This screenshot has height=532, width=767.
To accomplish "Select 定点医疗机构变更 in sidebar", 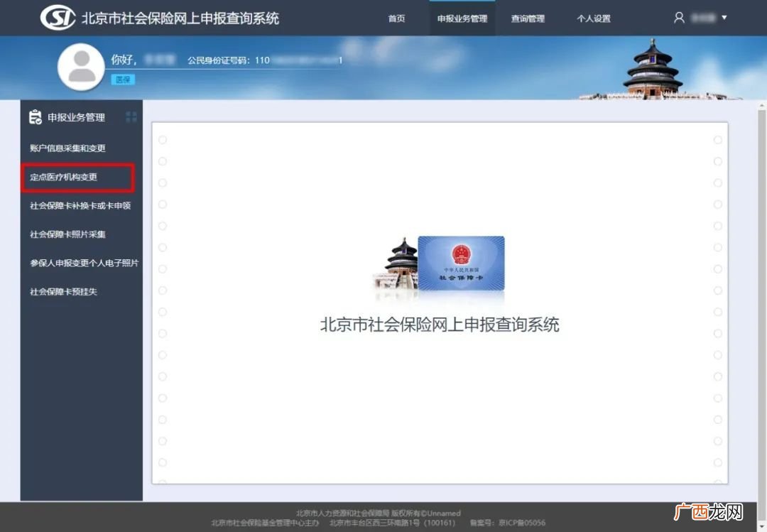I will pyautogui.click(x=64, y=177).
